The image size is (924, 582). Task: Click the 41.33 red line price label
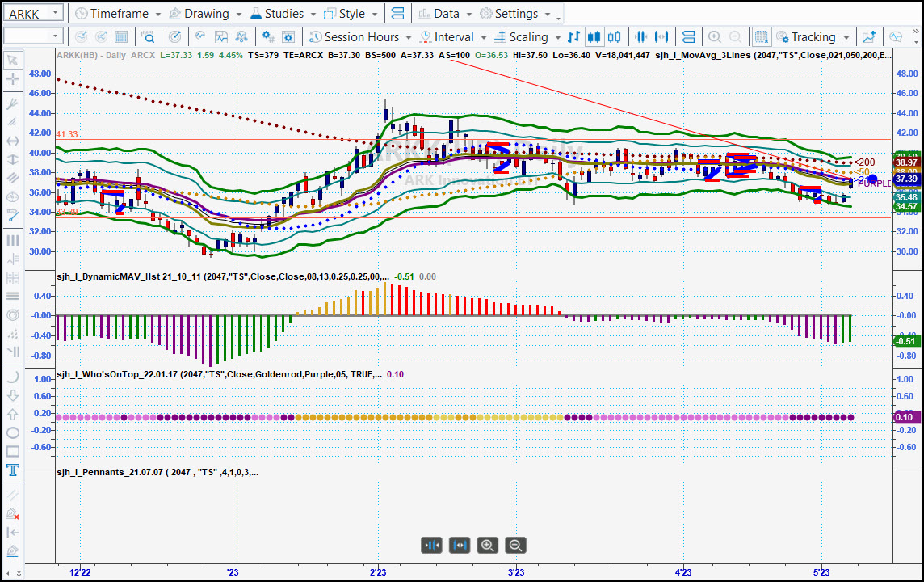pos(67,134)
